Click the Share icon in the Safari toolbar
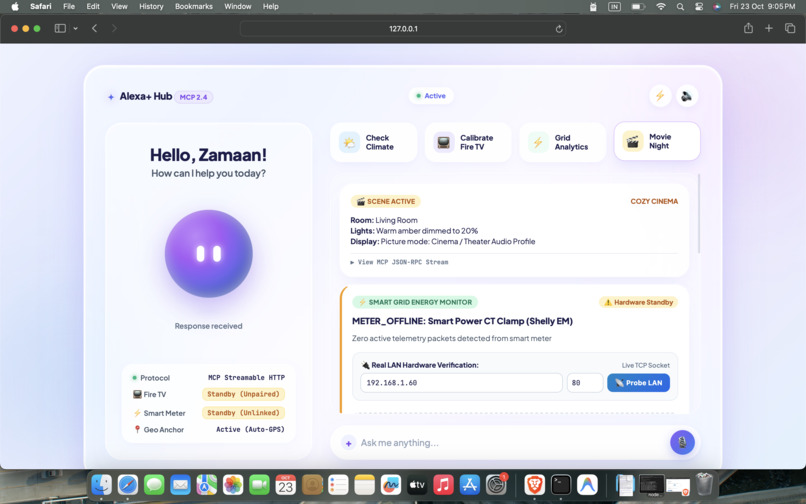This screenshot has width=806, height=504. pos(748,28)
